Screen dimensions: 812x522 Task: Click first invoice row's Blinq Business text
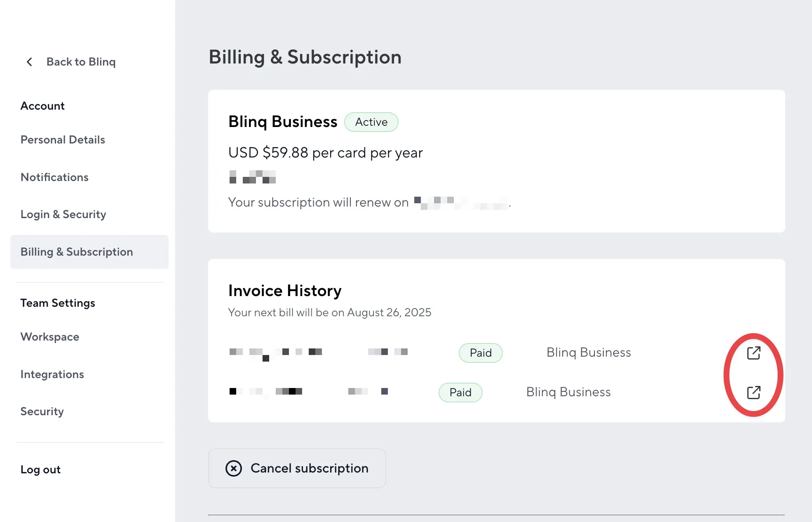(x=589, y=353)
